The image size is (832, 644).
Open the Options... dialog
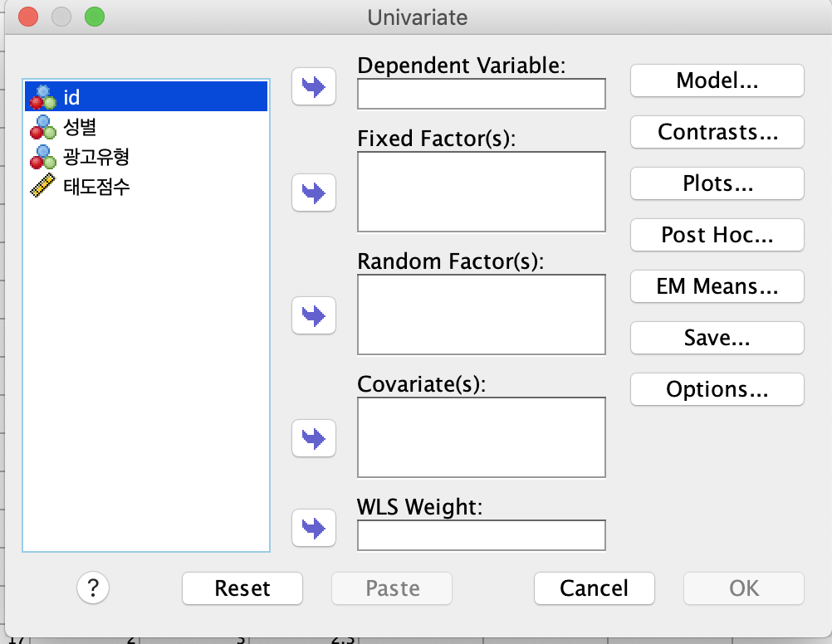717,389
